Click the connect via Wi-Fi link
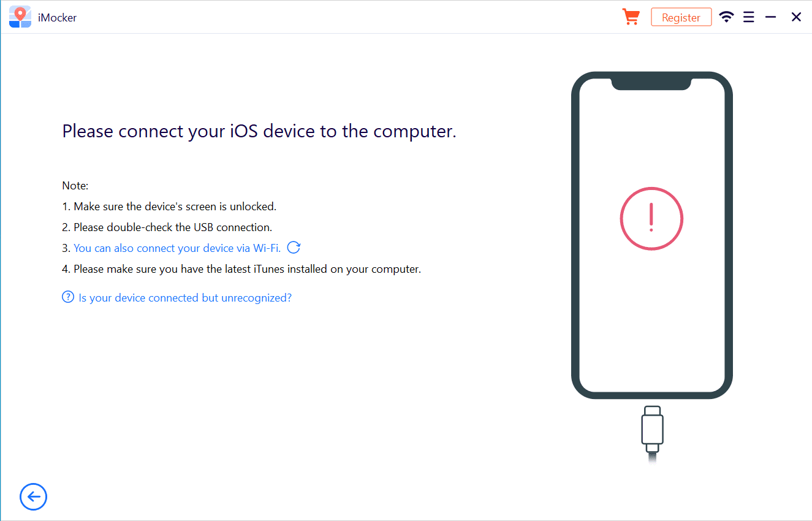 coord(177,248)
